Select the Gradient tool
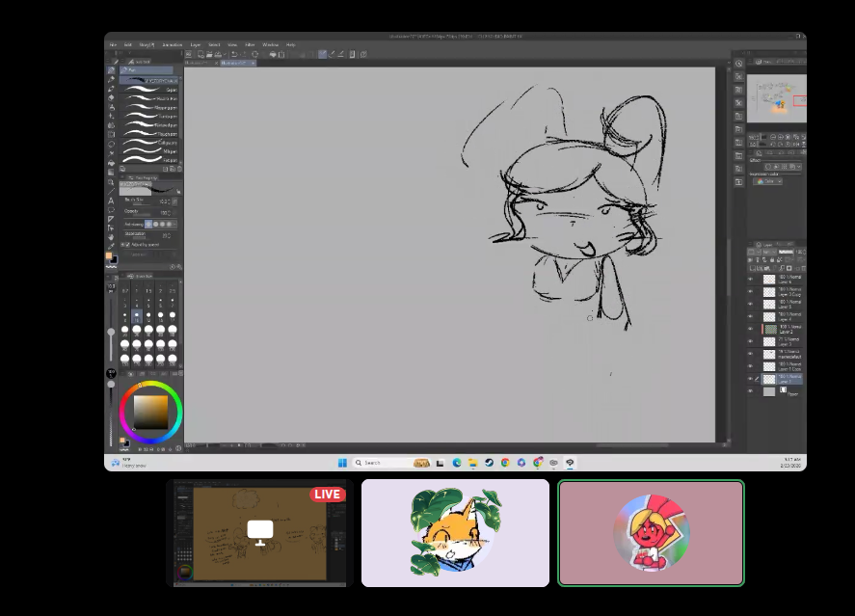855x616 pixels. [x=112, y=172]
